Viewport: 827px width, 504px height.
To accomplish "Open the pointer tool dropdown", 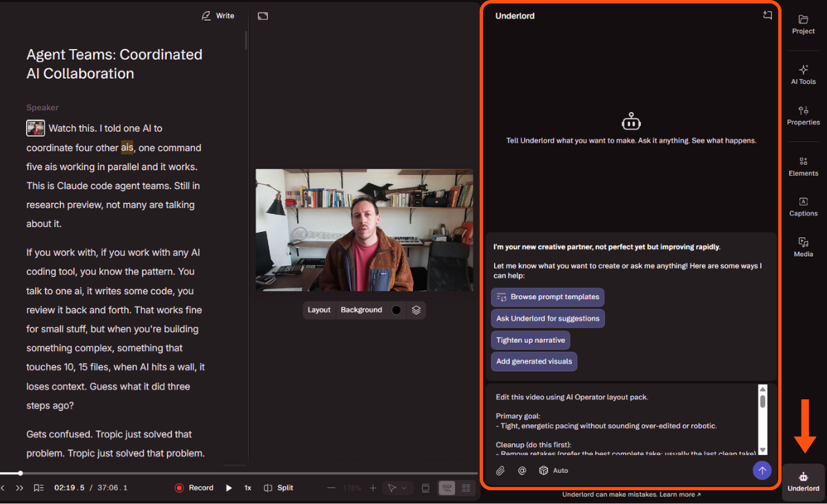I will coord(397,487).
